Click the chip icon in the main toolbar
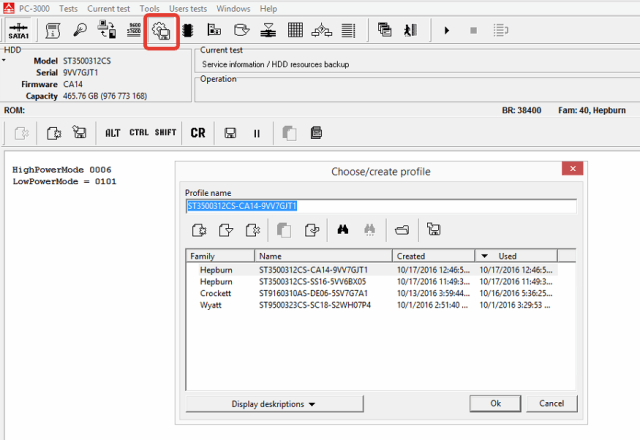The width and height of the screenshot is (640, 440). 187,30
